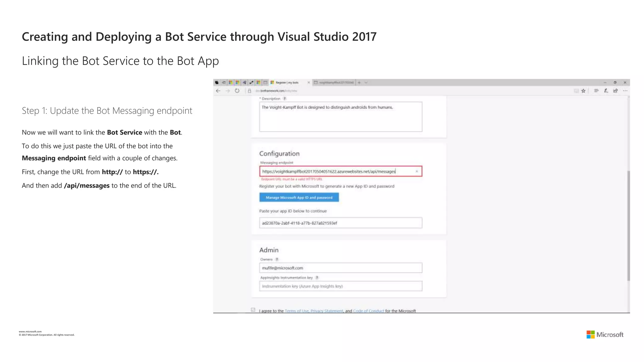Click the Share icon in toolbar
644x362 pixels.
tap(615, 91)
